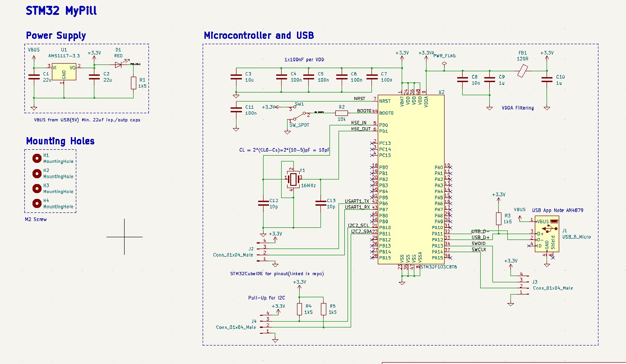Select the NRST net label

click(x=360, y=99)
